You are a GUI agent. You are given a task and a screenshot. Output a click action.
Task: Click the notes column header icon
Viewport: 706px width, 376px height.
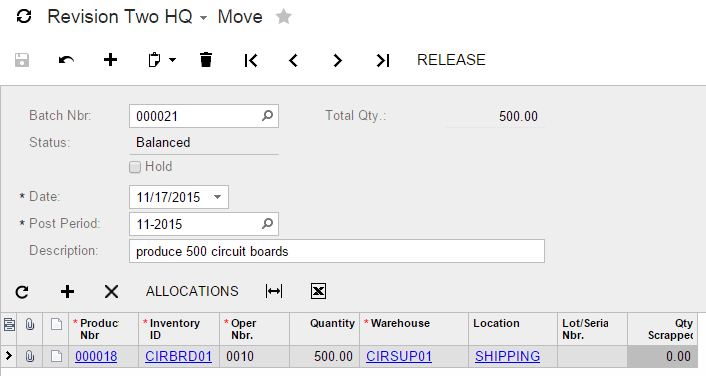[x=56, y=324]
